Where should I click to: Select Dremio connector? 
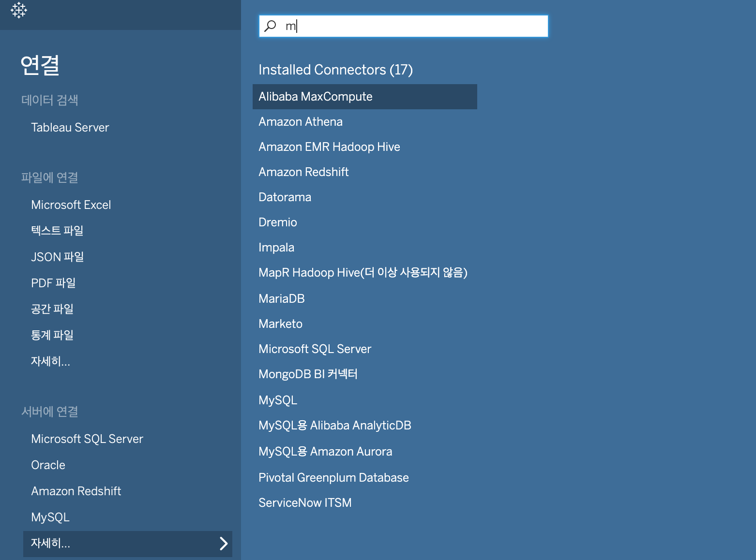[x=278, y=222]
